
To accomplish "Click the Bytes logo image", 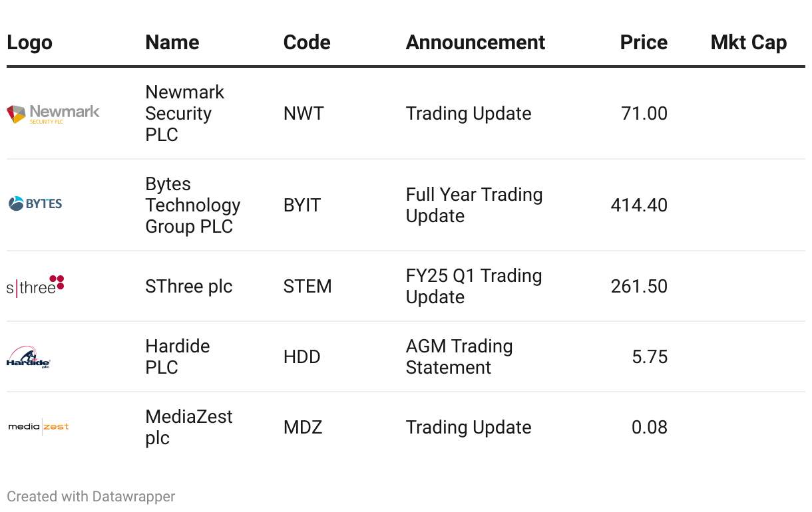I will 35,203.
